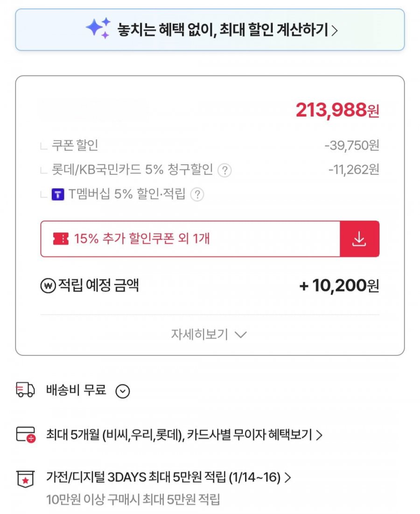Download the 15% extra discount coupon
Screen dimensions: 420x514
[x=359, y=239]
